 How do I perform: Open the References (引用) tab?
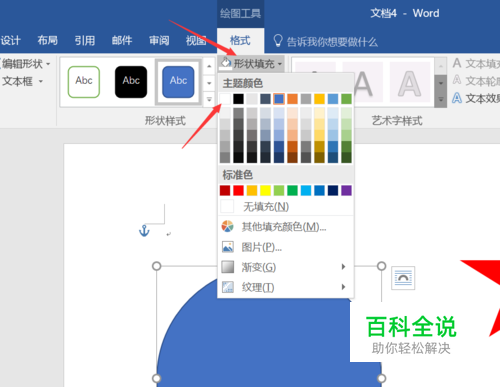point(85,41)
